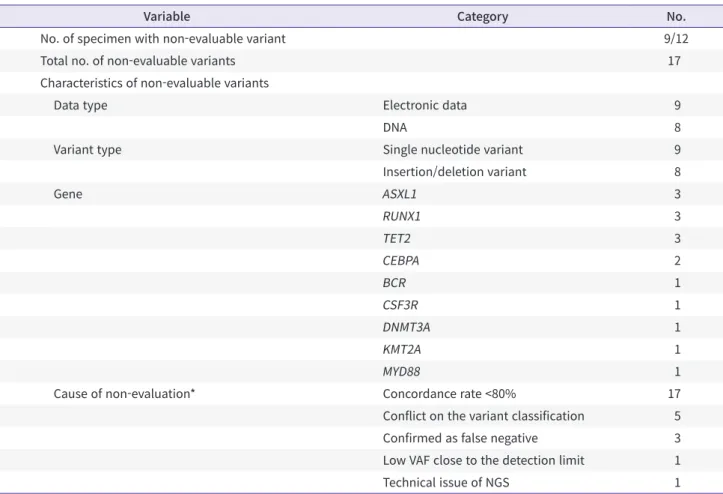Viewport: 723px width, 494px height.
Task: Click 'Insertion/deletion variant' cell
Action: [454, 172]
